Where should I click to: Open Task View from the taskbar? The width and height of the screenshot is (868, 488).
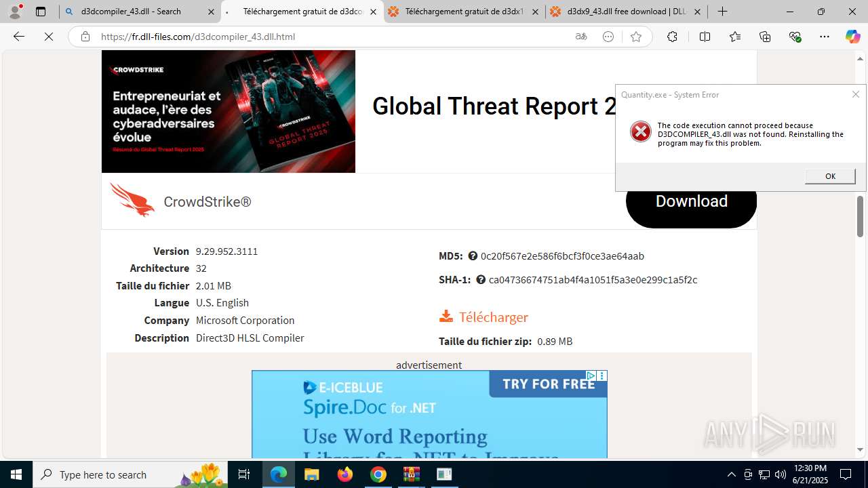click(x=245, y=474)
